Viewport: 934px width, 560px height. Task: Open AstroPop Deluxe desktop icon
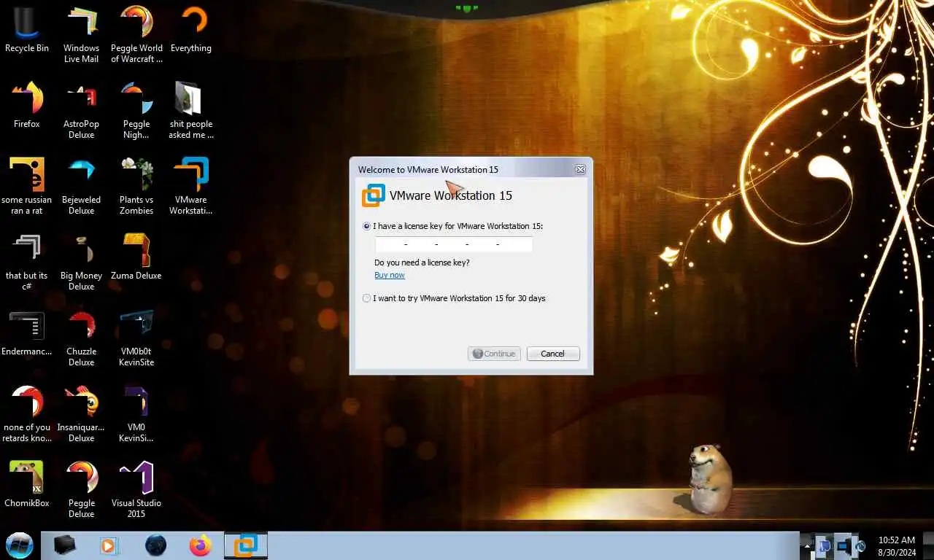pos(81,111)
